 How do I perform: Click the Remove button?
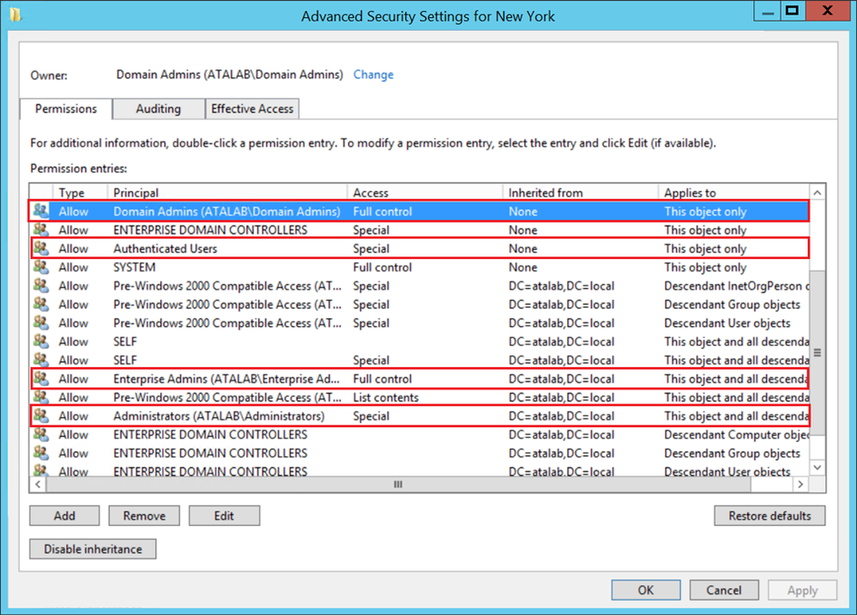(x=144, y=516)
